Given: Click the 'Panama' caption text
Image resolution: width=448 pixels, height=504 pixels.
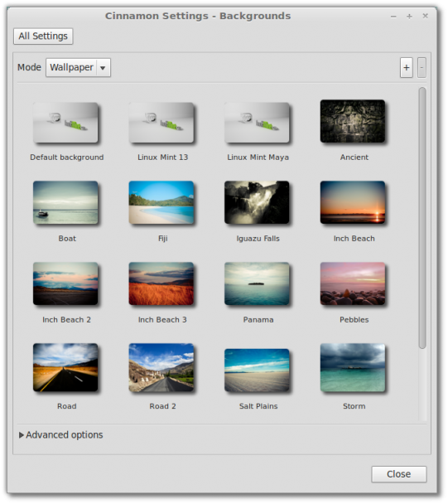Looking at the screenshot, I should click(258, 320).
